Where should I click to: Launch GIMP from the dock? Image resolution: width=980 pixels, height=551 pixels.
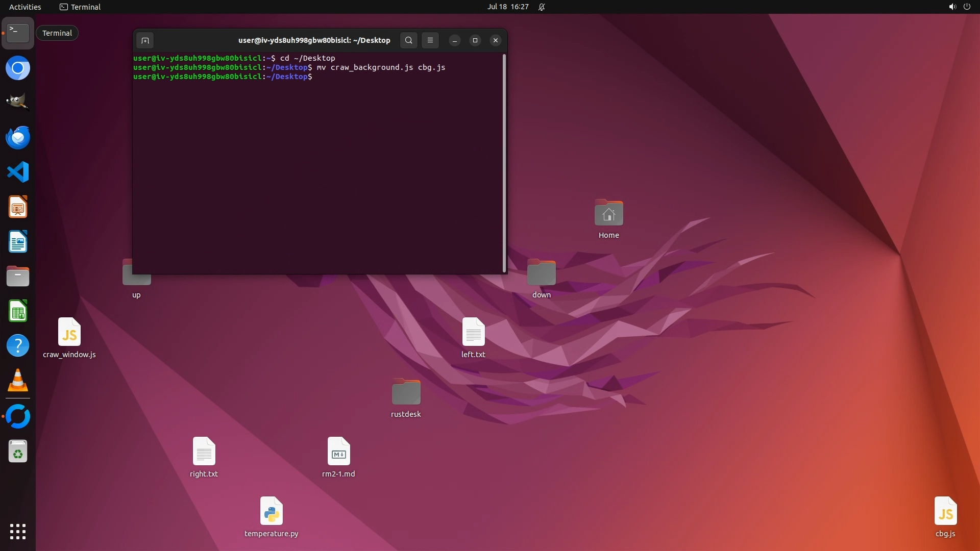pyautogui.click(x=18, y=102)
